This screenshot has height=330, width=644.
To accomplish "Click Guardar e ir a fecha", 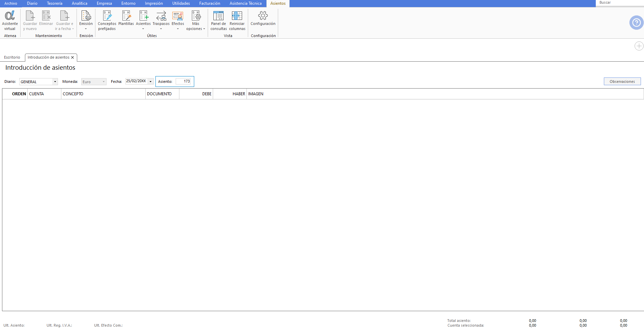I will pyautogui.click(x=64, y=20).
